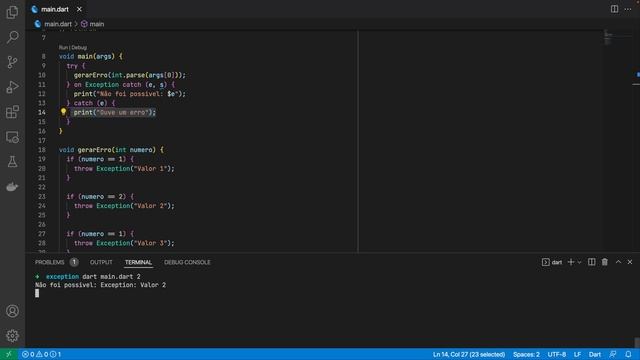Screen dimensions: 640x360
Task: Click the void gerarErro(int numero) line
Action: coord(111,150)
